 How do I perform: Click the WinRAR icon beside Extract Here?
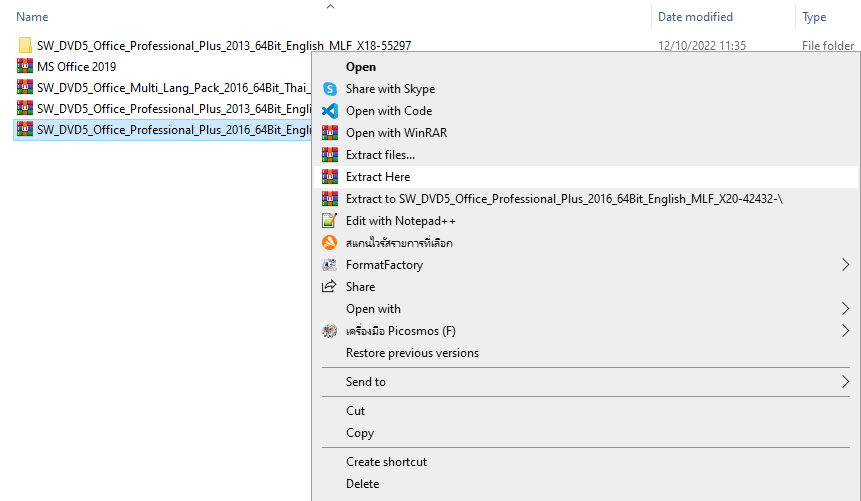coord(329,176)
